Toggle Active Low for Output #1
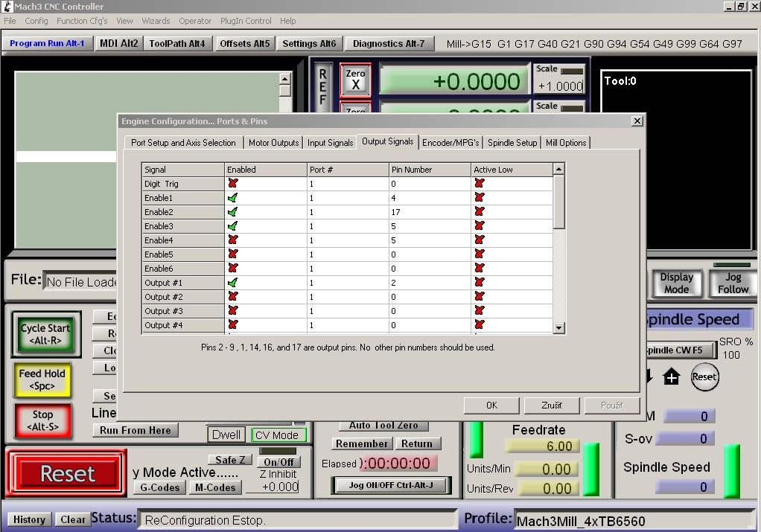This screenshot has height=532, width=761. pos(479,283)
